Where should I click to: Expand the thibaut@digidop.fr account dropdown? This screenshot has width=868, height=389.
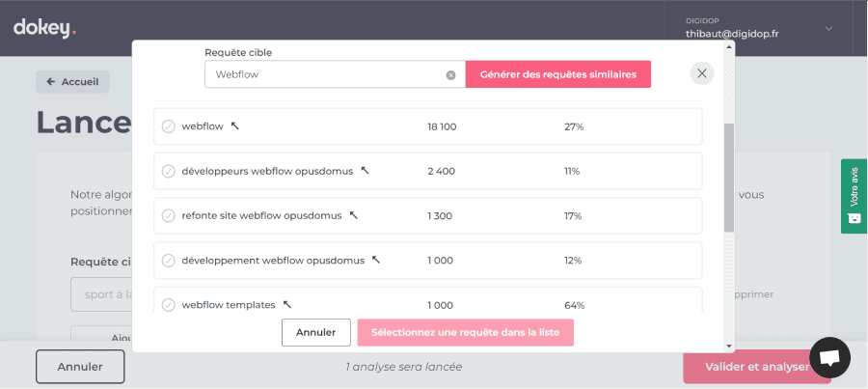[828, 28]
